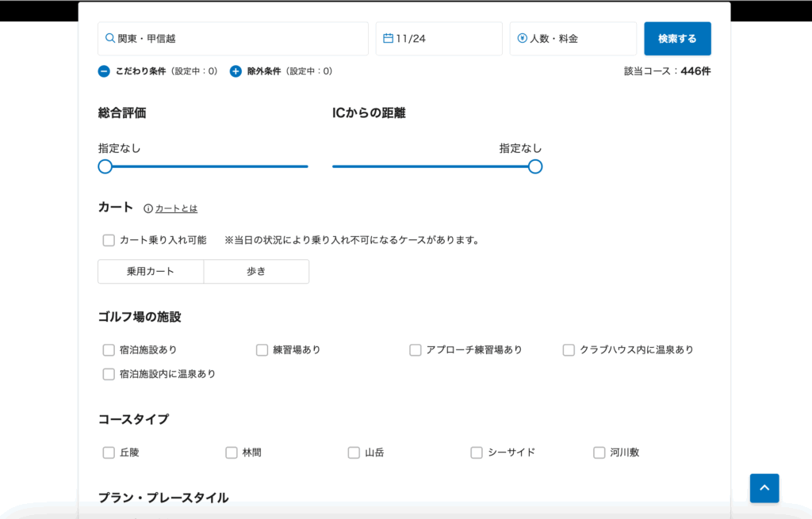Open the 人数・料金 selector
Screen dimensions: 812x519
click(x=573, y=38)
